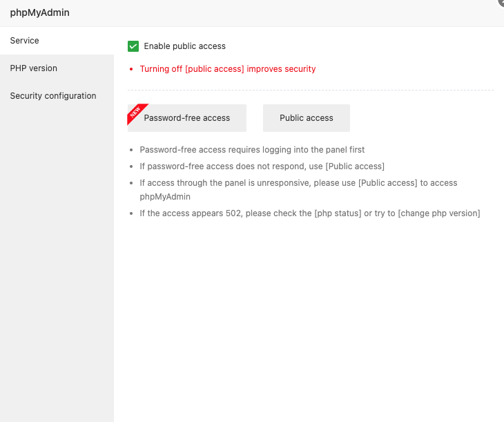
Task: Go to the Security configuration tab
Action: point(53,96)
